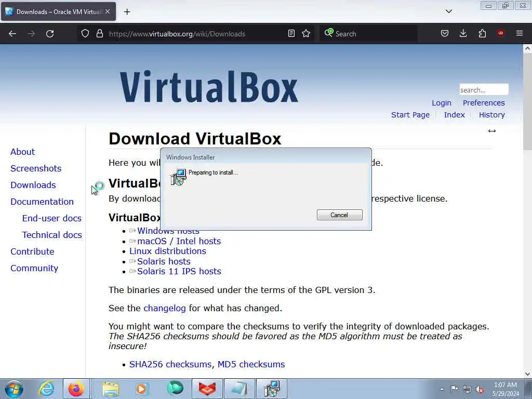Open End-user docs sidebar link
The width and height of the screenshot is (532, 399).
[51, 218]
